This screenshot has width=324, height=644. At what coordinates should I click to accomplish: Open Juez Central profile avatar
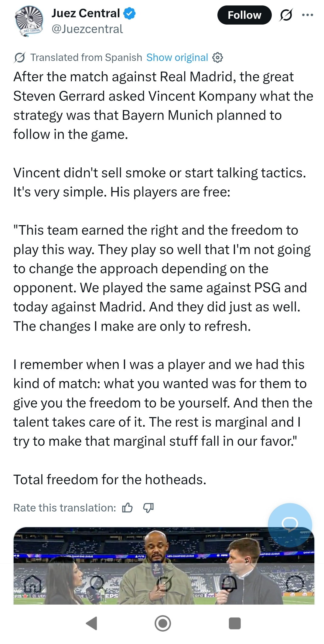click(x=29, y=21)
